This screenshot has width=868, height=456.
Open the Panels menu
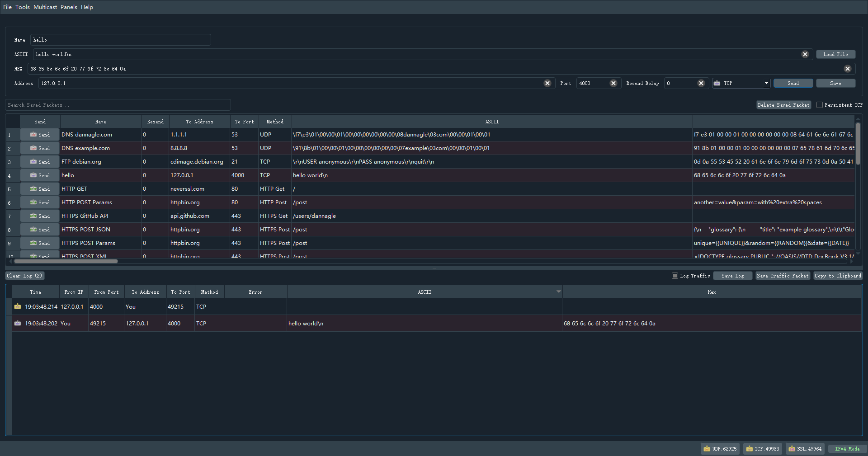click(x=69, y=7)
